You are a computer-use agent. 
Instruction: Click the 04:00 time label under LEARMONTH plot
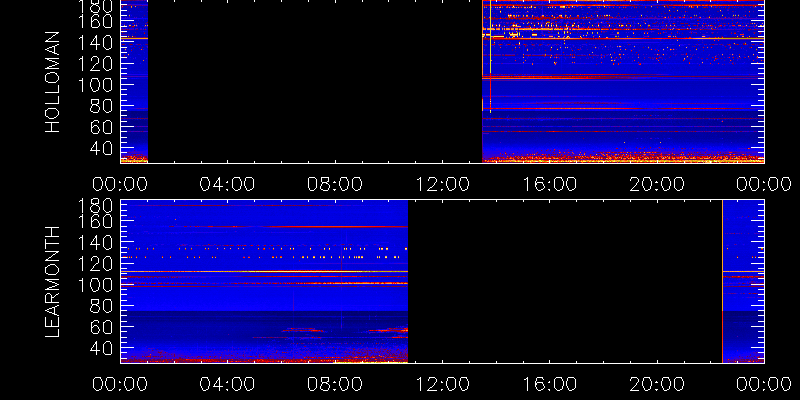pos(227,384)
